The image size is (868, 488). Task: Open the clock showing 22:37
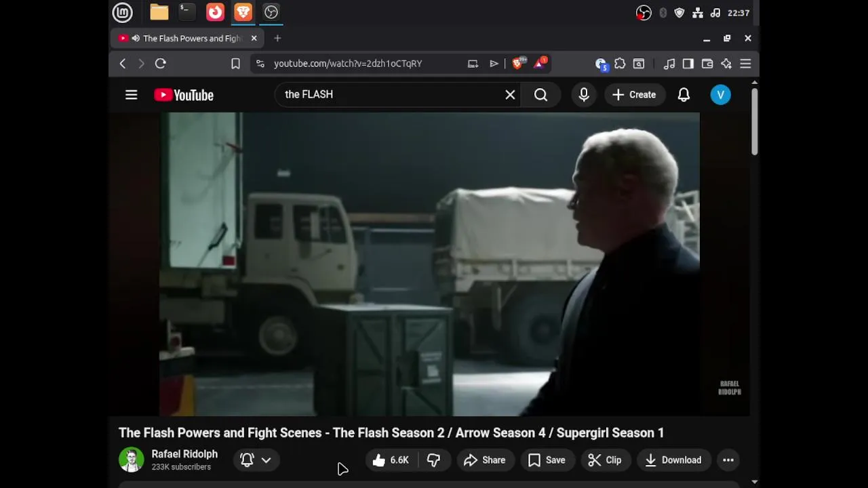tap(738, 13)
